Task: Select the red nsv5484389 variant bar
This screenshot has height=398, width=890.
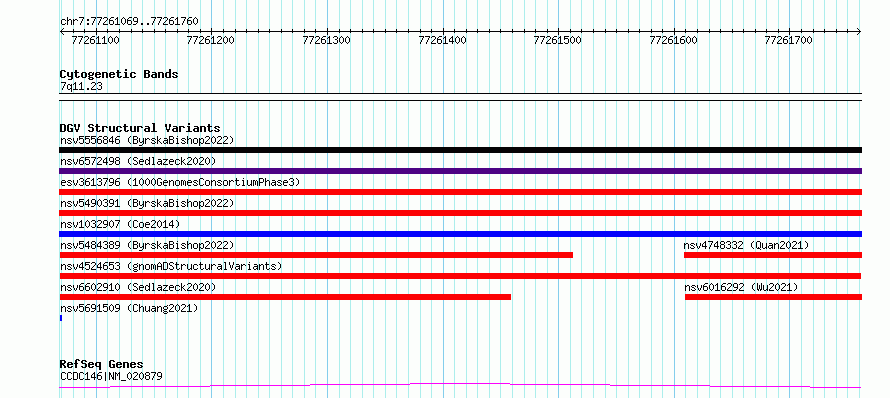Action: point(316,255)
